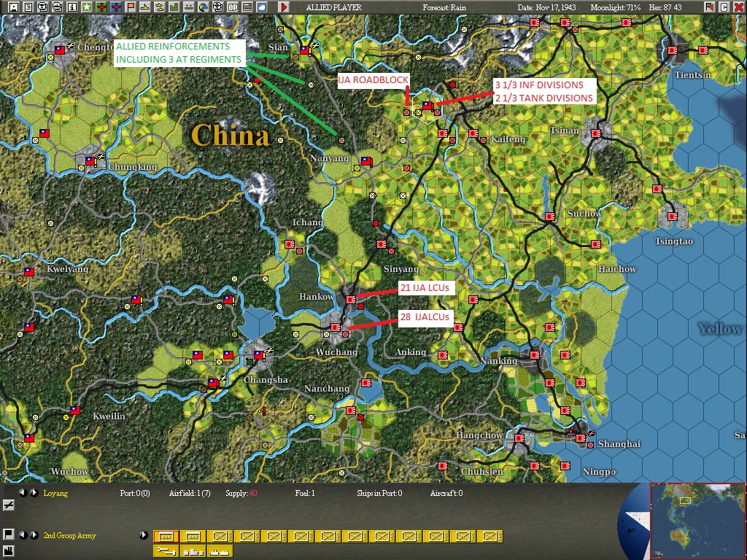
Task: Select the third unit icon, an infantry counter
Action: pos(220,537)
